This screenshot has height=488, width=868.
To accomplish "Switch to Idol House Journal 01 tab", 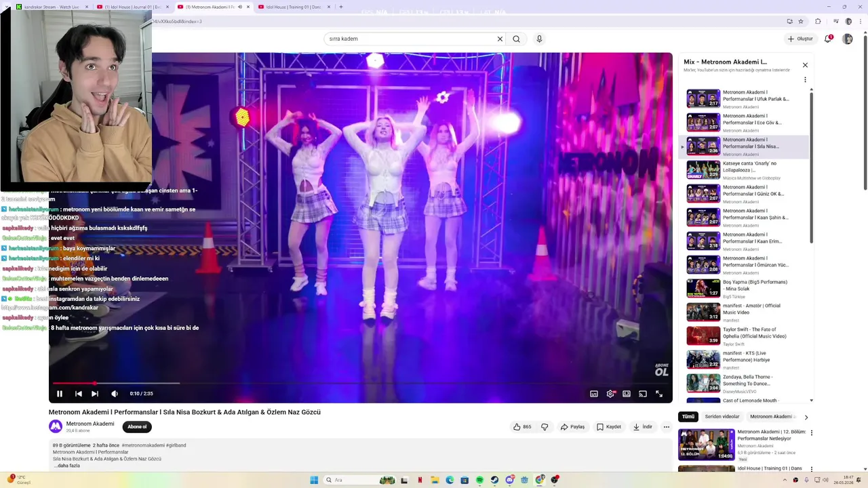I will pyautogui.click(x=133, y=7).
